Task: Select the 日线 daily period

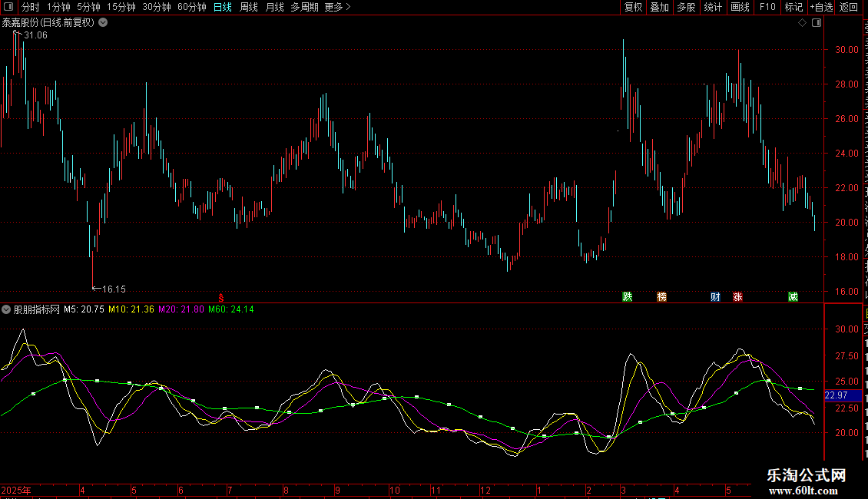Action: tap(223, 7)
